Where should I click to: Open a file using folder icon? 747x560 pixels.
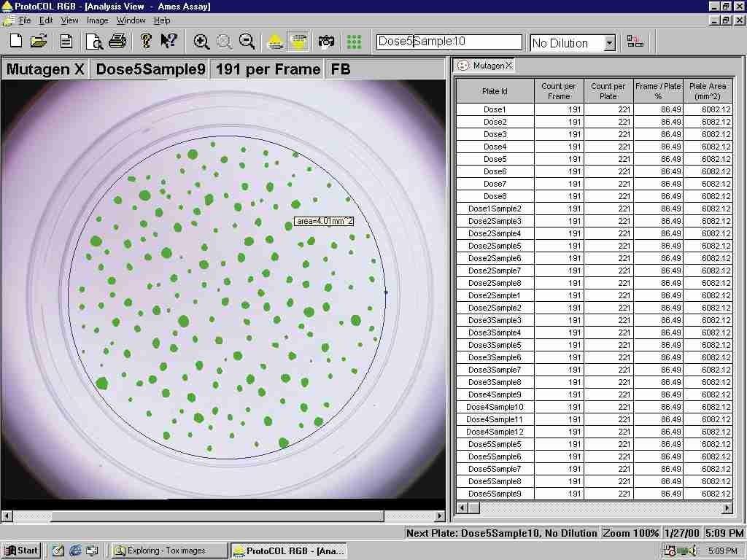pyautogui.click(x=39, y=41)
